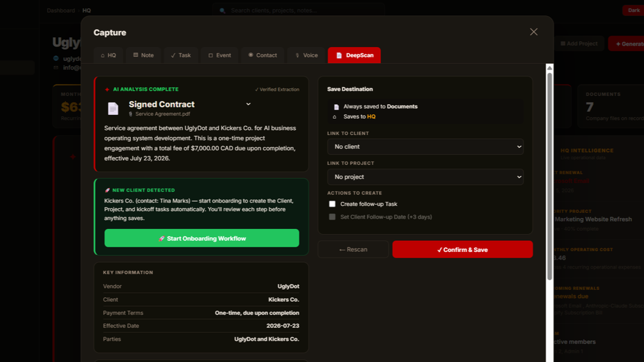Click the Signed Contract document icon
Image resolution: width=644 pixels, height=362 pixels.
(113, 109)
